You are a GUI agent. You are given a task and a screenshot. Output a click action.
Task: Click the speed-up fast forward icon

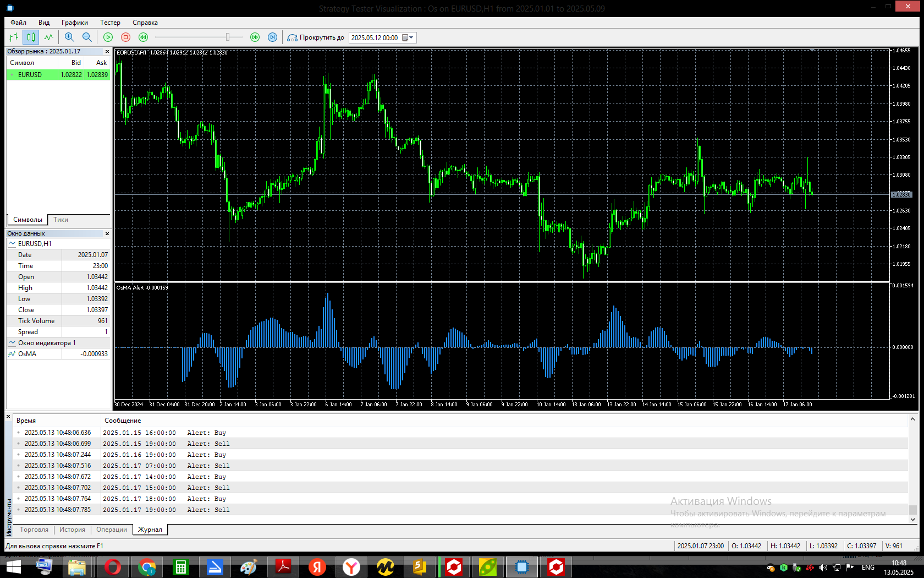point(255,37)
